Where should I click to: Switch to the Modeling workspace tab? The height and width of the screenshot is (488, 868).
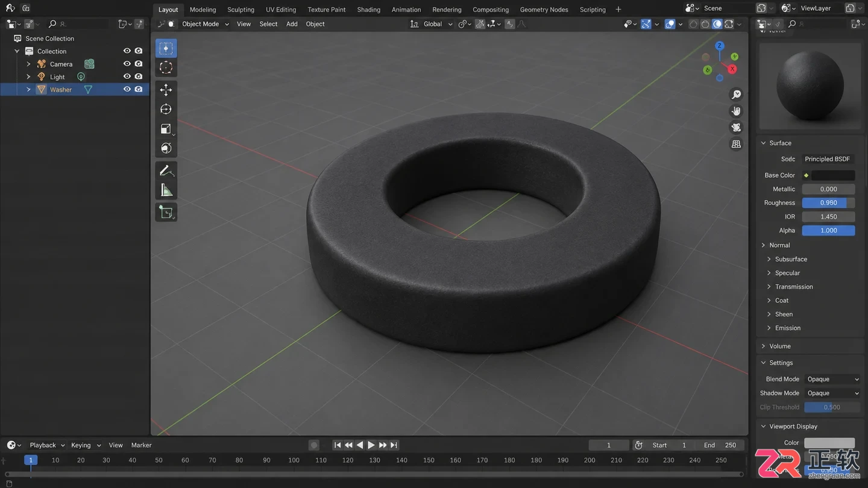(203, 10)
